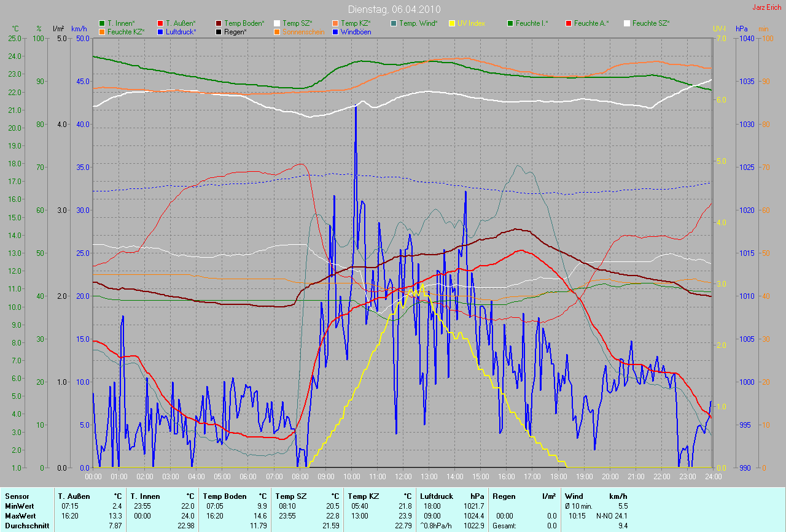The image size is (786, 532).
Task: Click the yellow UV Index legend marker
Action: (x=452, y=23)
